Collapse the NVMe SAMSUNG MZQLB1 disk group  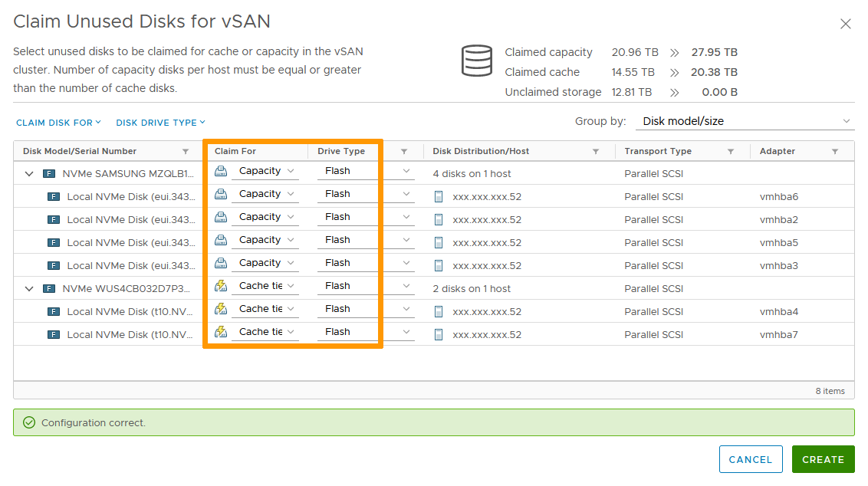[28, 173]
